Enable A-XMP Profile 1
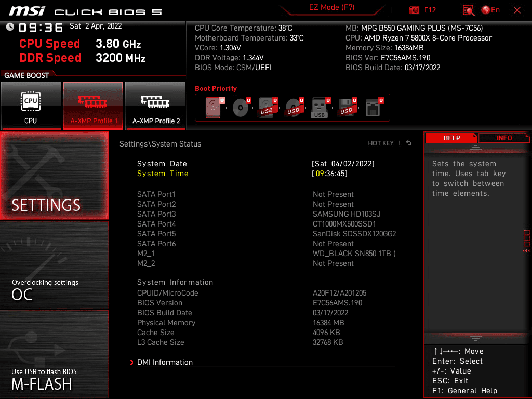The width and height of the screenshot is (532, 399). click(x=93, y=105)
